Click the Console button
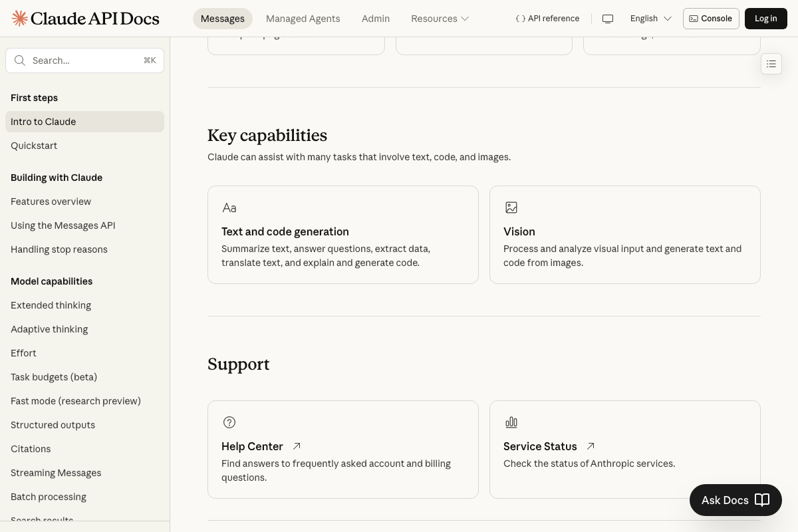Screen dimensions: 798x532 tap(711, 19)
